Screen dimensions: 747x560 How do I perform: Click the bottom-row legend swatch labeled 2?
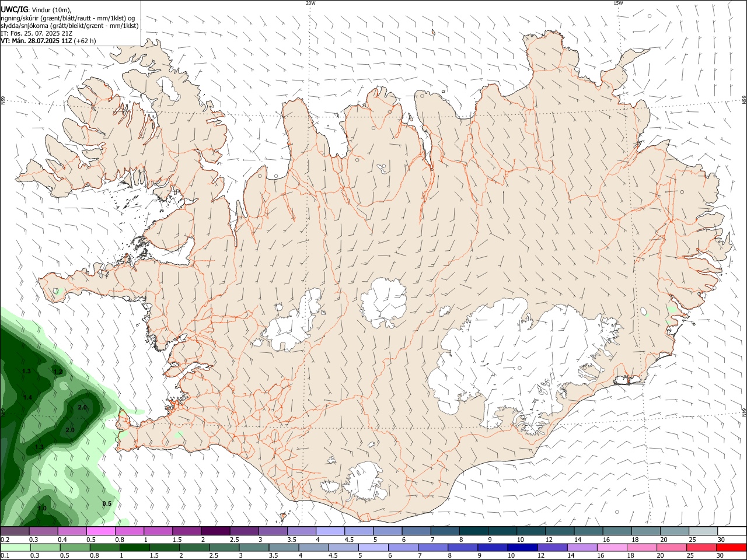pos(194,548)
